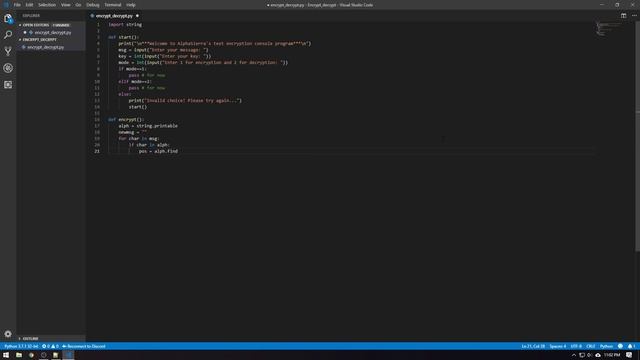The height and width of the screenshot is (360, 640).
Task: Collapse the Open Editors section
Action: coord(51,25)
